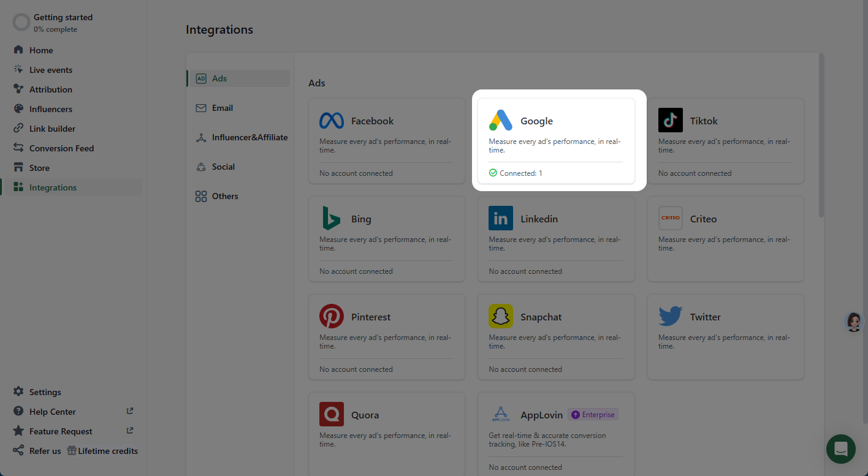Select the Others category tab
The height and width of the screenshot is (476, 868).
tap(240, 196)
